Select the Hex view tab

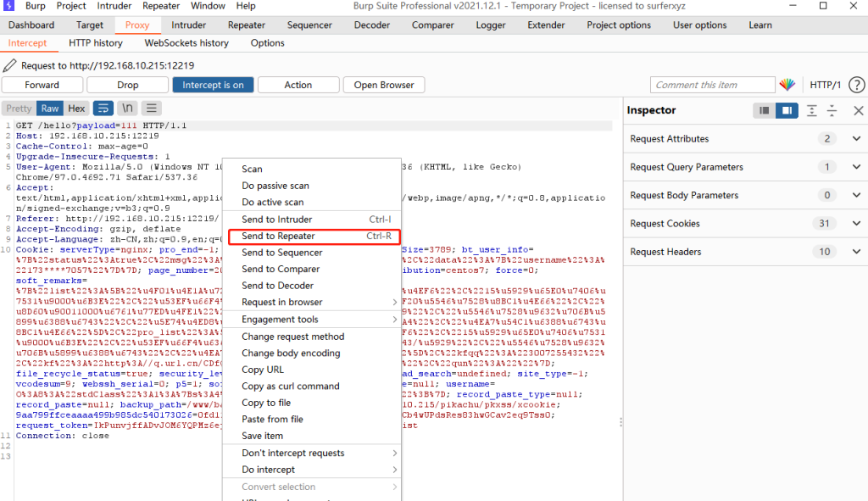[76, 109]
